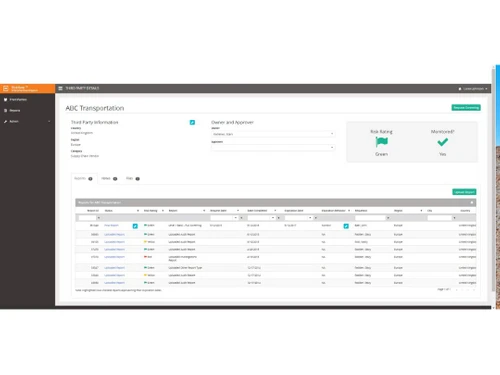500x375 pixels.
Task: Open the user account dropdown in header
Action: pyautogui.click(x=473, y=89)
